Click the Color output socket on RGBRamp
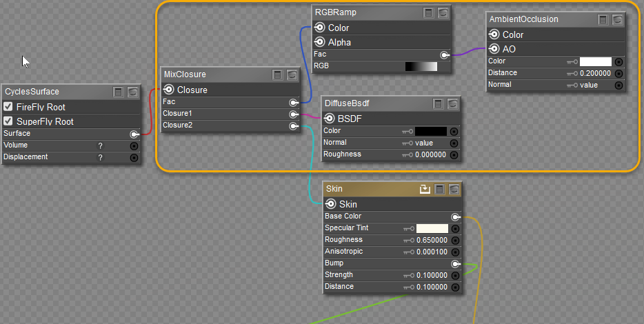This screenshot has height=324, width=644. 319,28
